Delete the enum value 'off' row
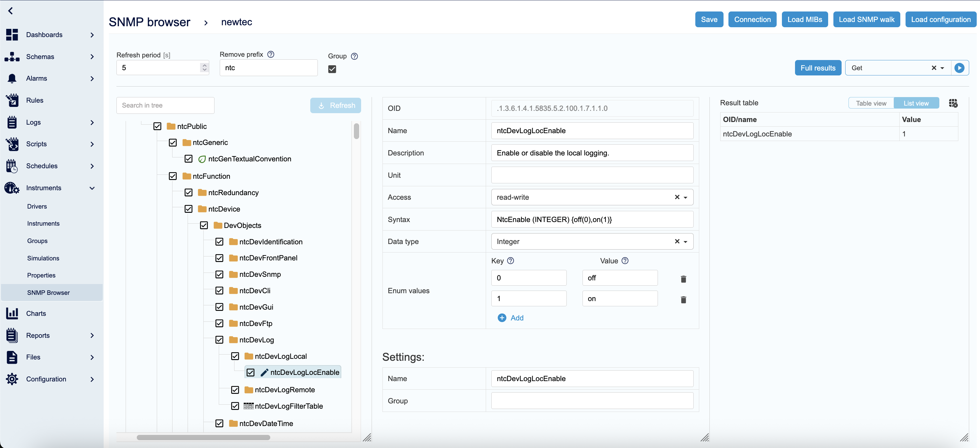This screenshot has height=448, width=980. pyautogui.click(x=683, y=279)
